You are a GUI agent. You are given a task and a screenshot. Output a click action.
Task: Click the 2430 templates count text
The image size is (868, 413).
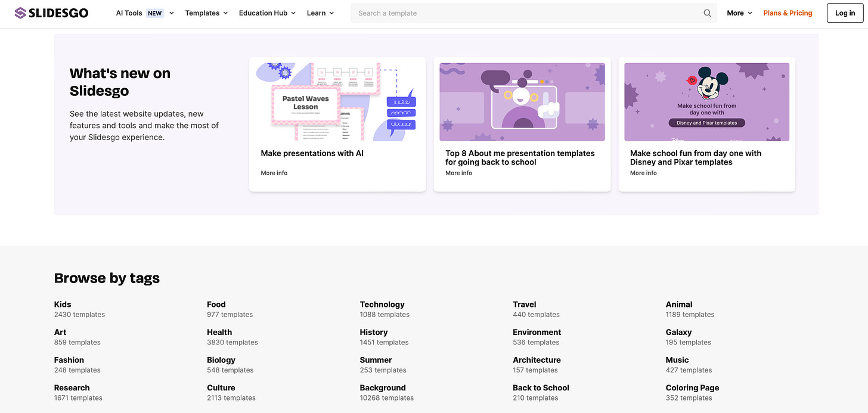coord(79,315)
